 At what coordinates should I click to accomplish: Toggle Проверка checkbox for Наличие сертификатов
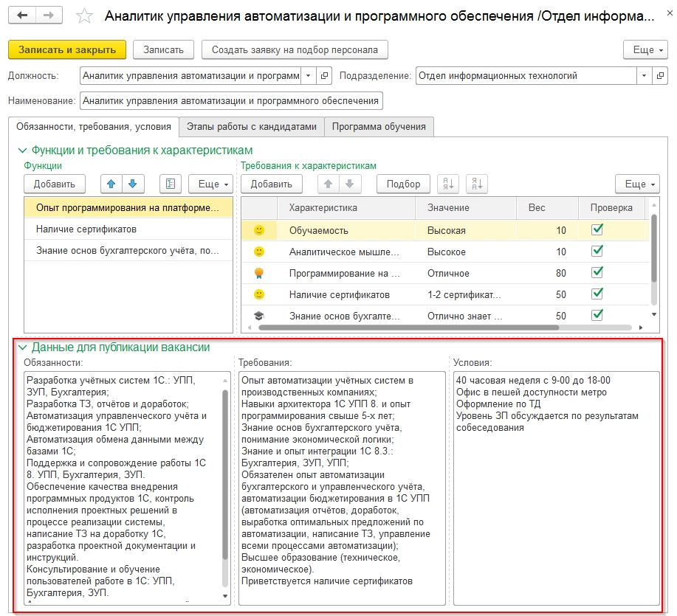[597, 294]
